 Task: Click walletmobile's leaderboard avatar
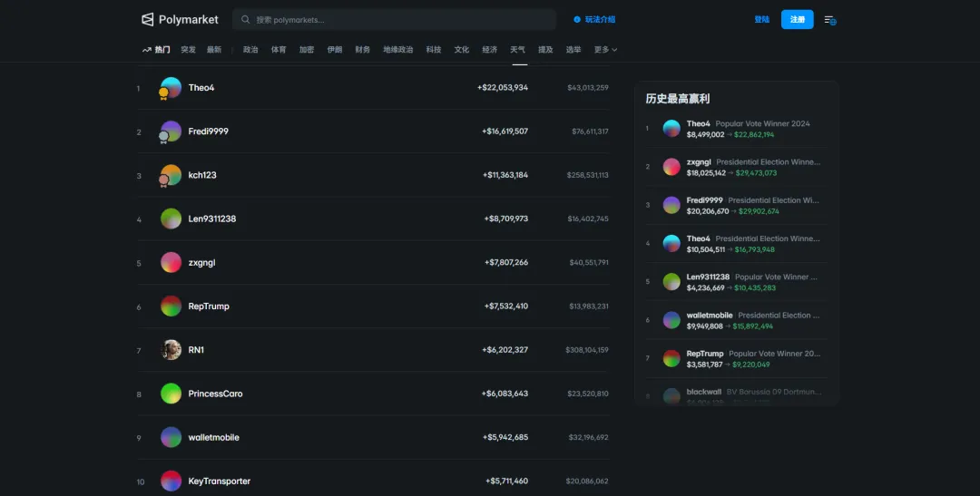point(171,437)
